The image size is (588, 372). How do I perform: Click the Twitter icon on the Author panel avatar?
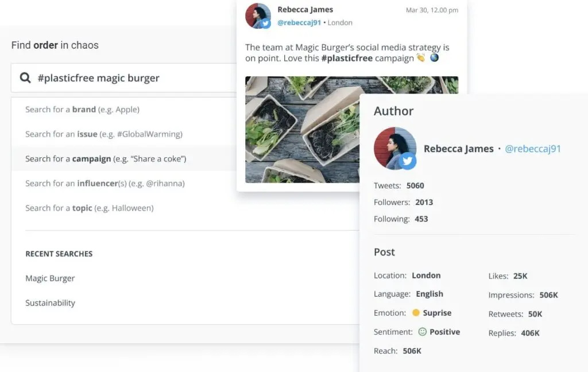coord(408,161)
